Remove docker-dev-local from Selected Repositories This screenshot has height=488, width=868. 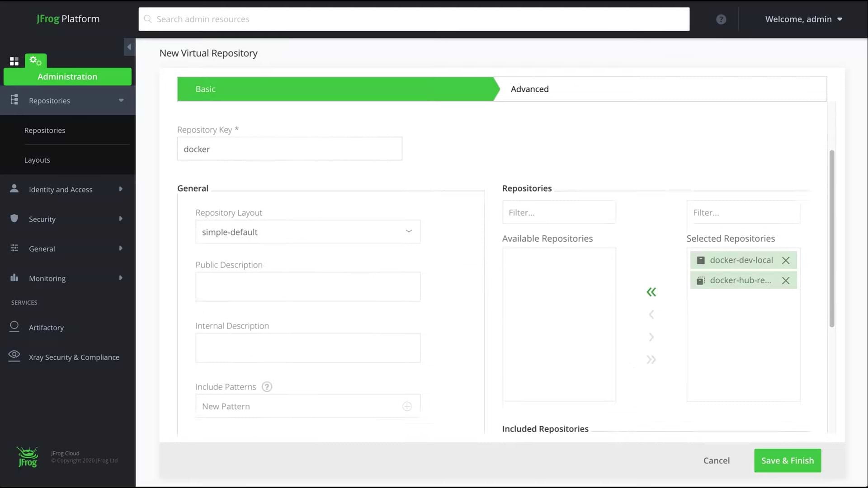tap(786, 260)
